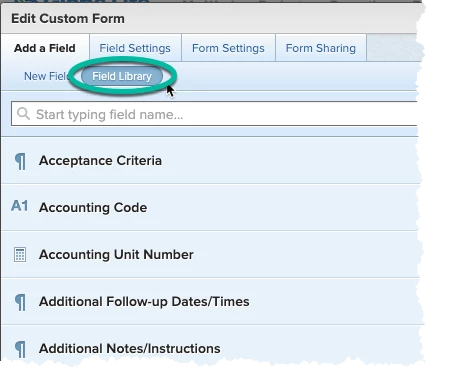Click the A1 text-field icon for Accounting Code
The height and width of the screenshot is (391, 451).
[20, 206]
